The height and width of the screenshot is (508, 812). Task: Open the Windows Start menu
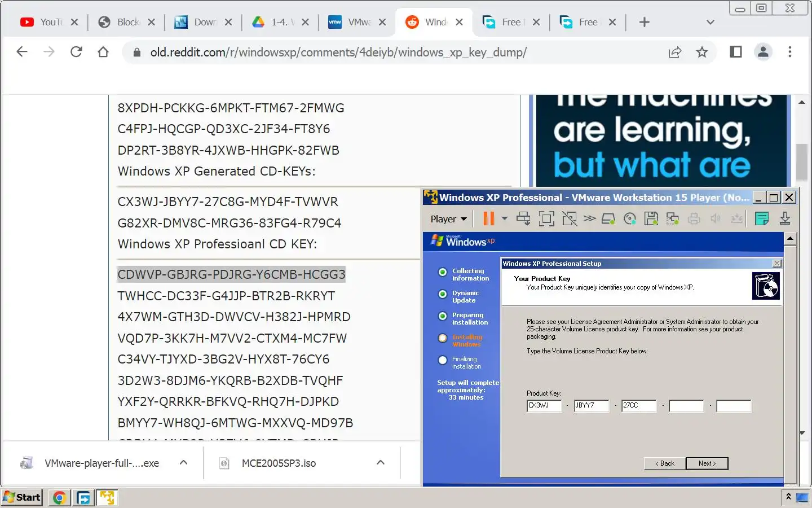click(23, 497)
